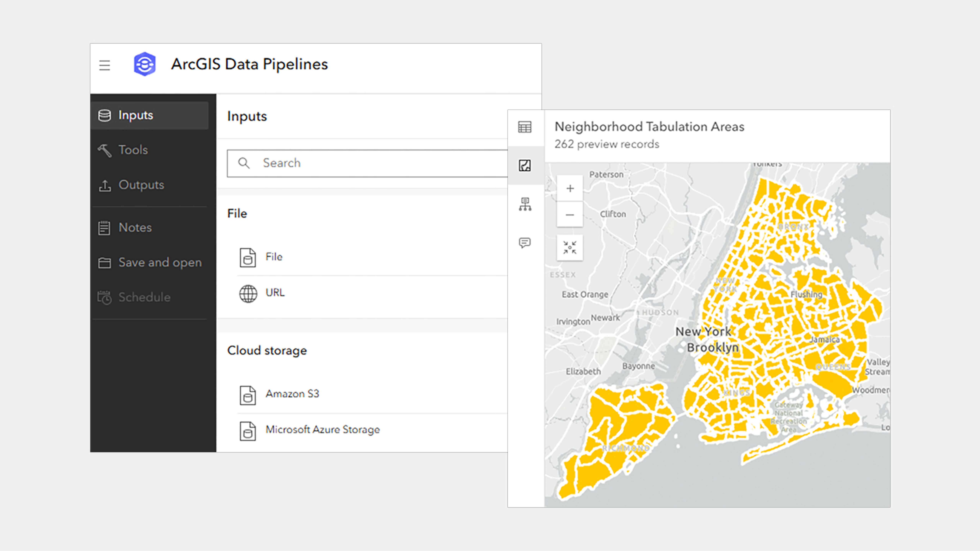This screenshot has width=980, height=551.
Task: Click the 'File' section heading
Action: [237, 214]
